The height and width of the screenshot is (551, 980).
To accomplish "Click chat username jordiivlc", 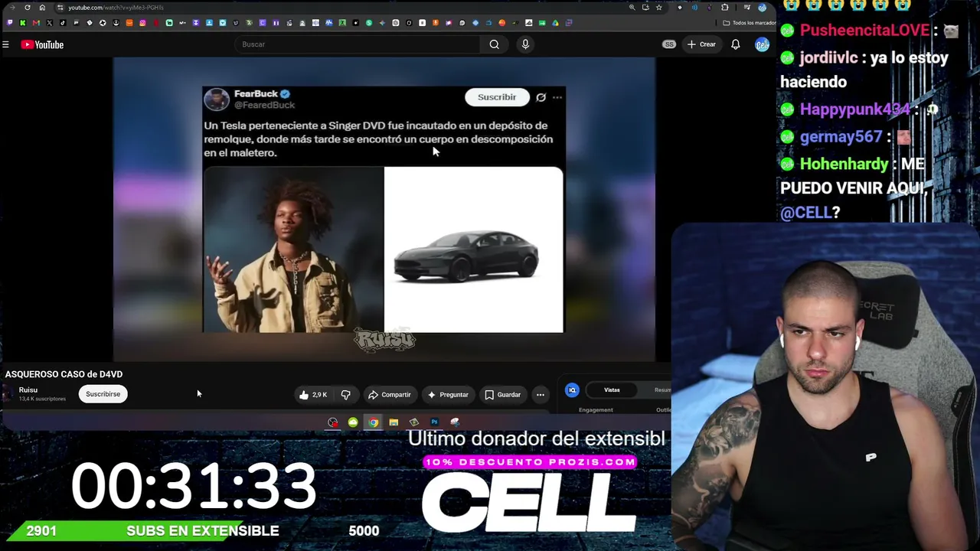I will [828, 58].
